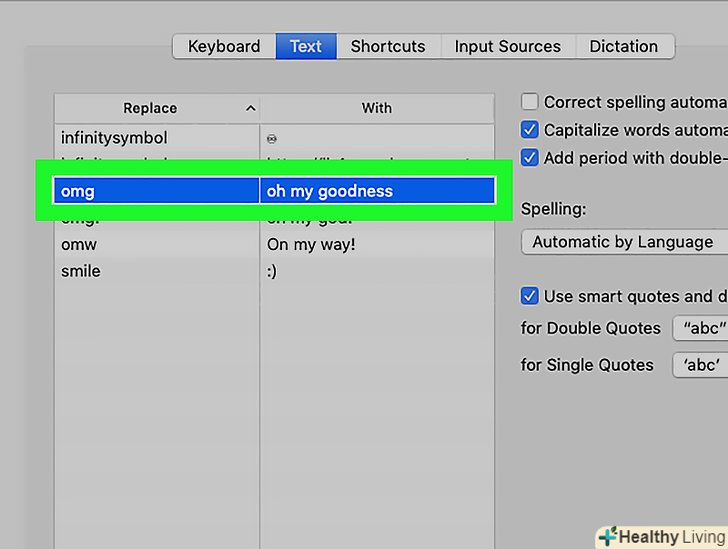Image resolution: width=728 pixels, height=549 pixels.
Task: Open the Shortcuts tab
Action: 388,46
